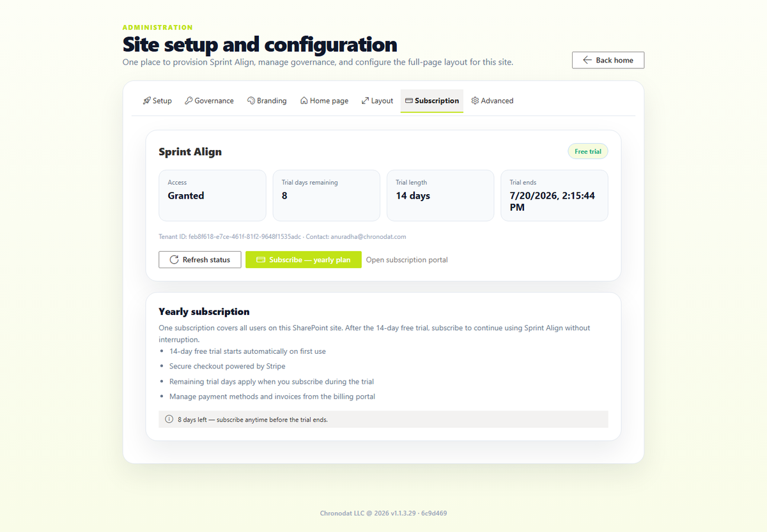Image resolution: width=767 pixels, height=532 pixels.
Task: Click the Back home button
Action: pos(608,60)
